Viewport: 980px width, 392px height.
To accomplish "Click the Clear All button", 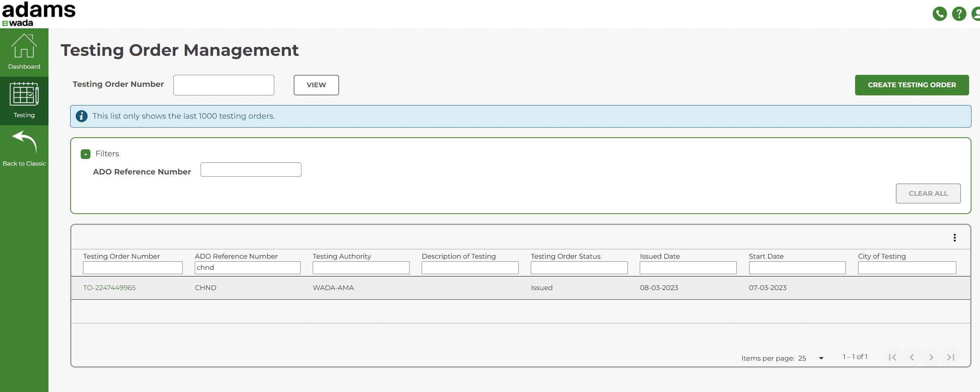I will point(928,193).
